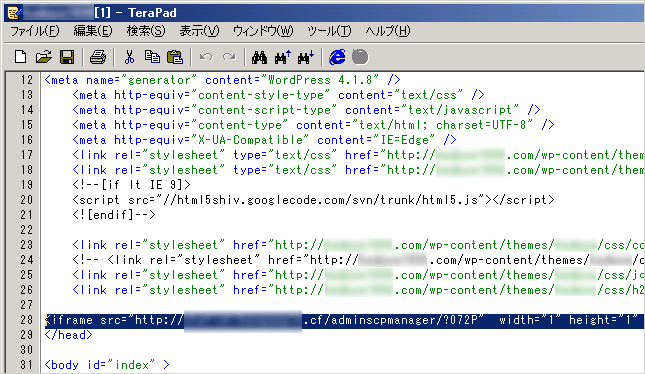Image resolution: width=645 pixels, height=374 pixels.
Task: Click line number 28 in the gutter
Action: point(27,320)
